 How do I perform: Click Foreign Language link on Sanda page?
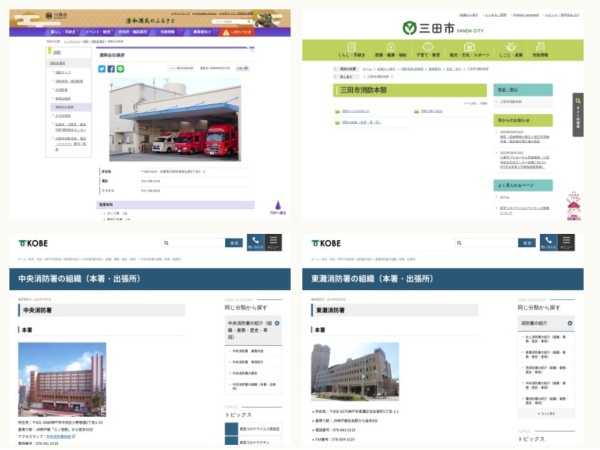(x=526, y=15)
